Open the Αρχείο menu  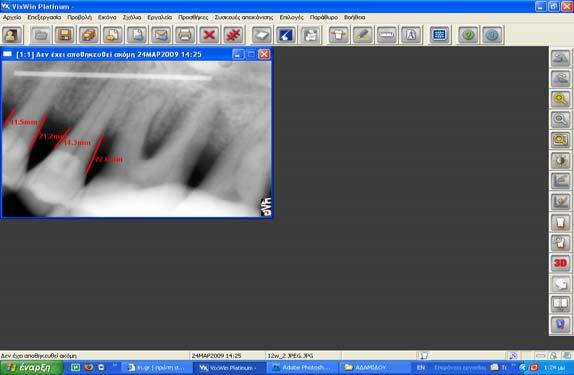tap(12, 17)
